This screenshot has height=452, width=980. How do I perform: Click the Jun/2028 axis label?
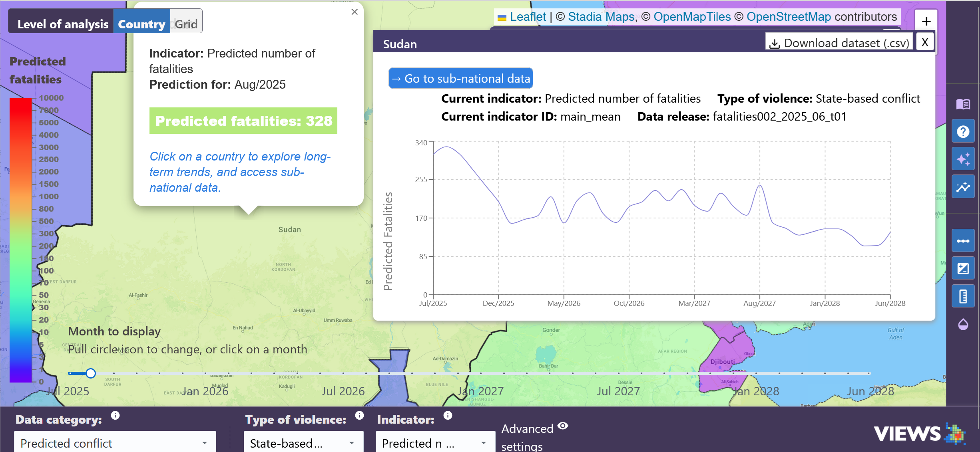(890, 303)
